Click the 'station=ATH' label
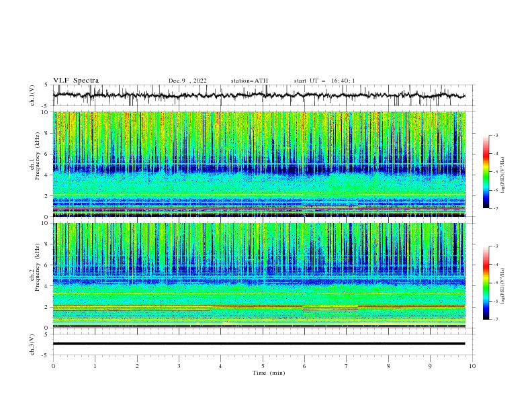 pos(249,81)
